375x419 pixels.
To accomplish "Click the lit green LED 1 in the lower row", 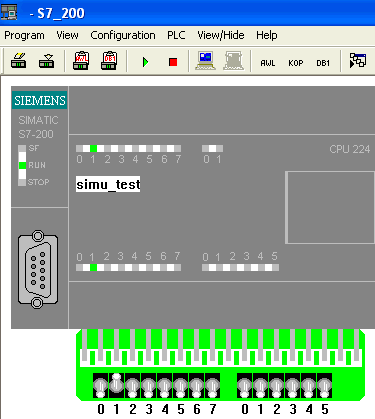I will (93, 267).
